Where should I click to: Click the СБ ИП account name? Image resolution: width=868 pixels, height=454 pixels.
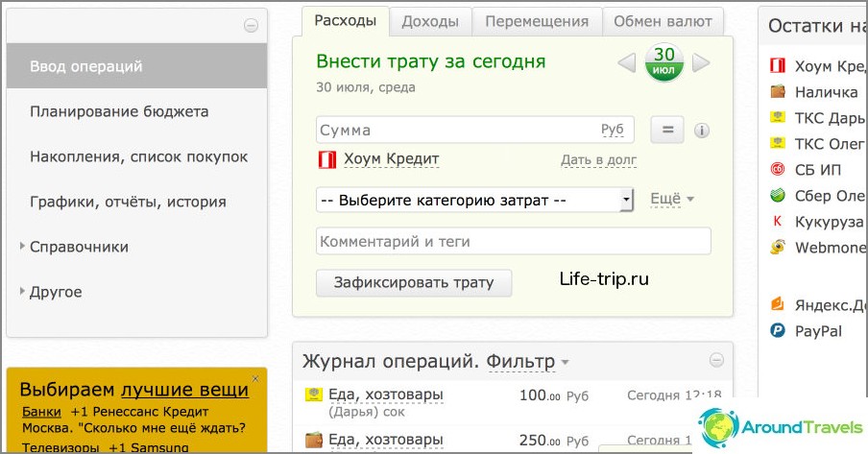[818, 170]
